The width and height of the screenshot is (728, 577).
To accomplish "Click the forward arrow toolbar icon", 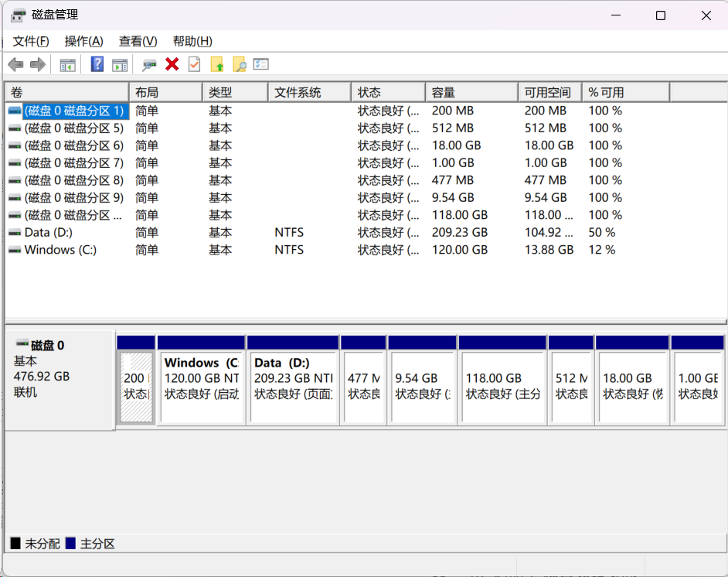I will (37, 65).
